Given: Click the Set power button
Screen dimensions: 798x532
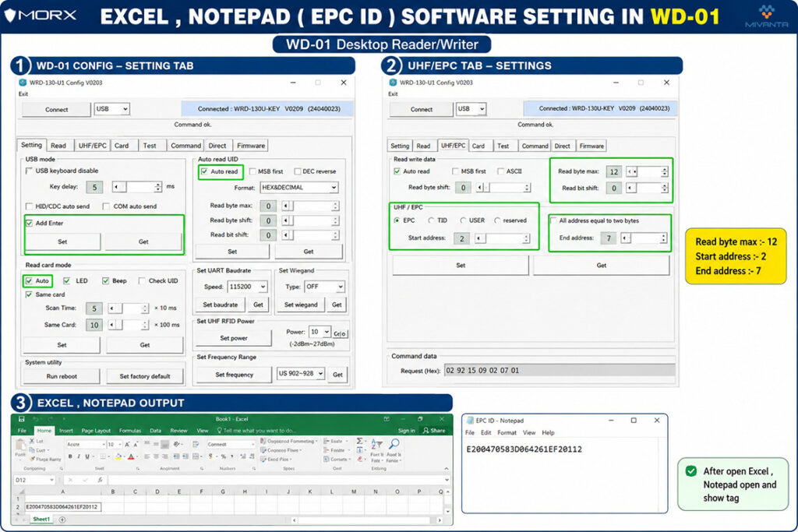Looking at the screenshot, I should (234, 338).
